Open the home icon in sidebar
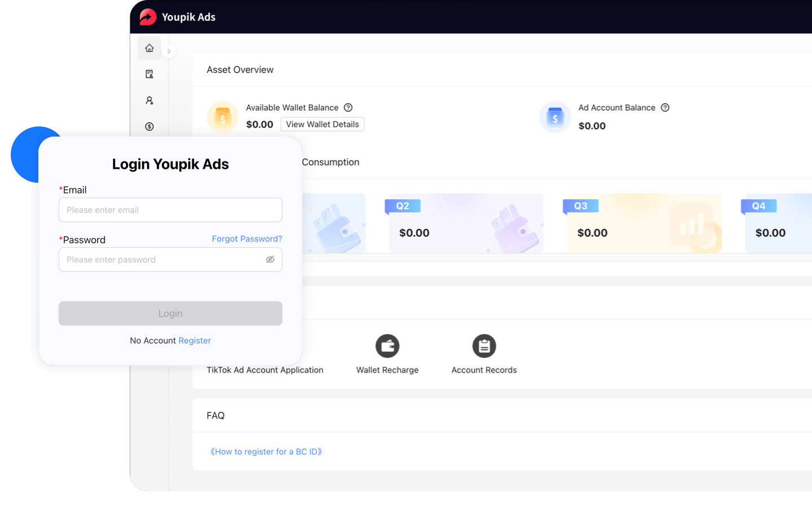This screenshot has width=812, height=517. [x=149, y=48]
